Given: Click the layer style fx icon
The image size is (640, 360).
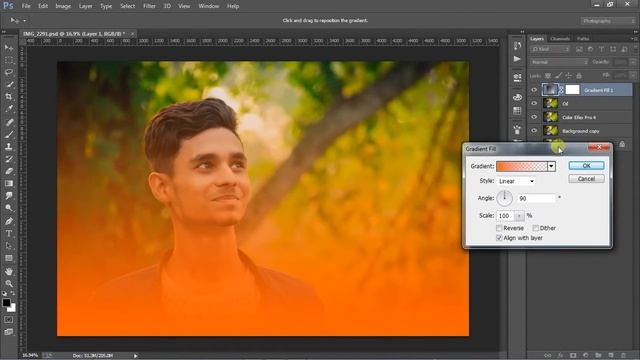Looking at the screenshot, I should click(561, 356).
